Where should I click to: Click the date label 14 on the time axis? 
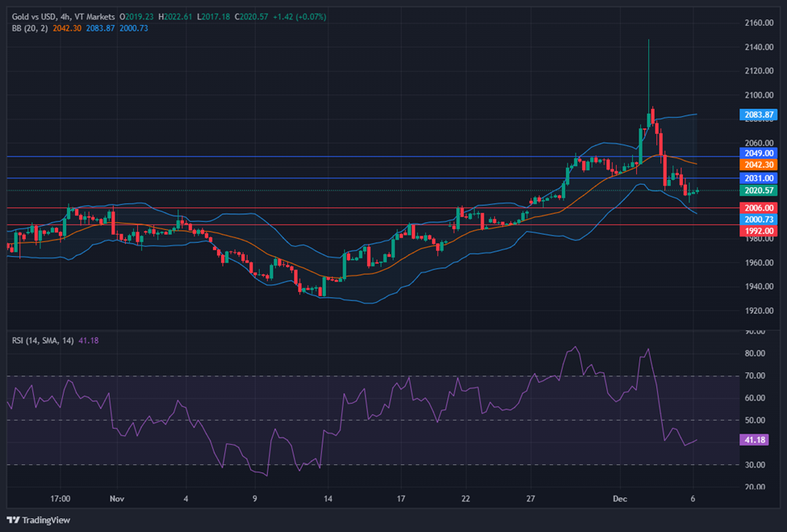pos(328,498)
